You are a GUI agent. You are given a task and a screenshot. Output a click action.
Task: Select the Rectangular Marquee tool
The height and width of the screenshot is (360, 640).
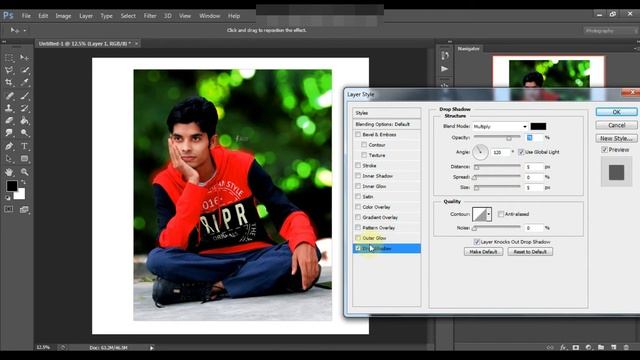pyautogui.click(x=9, y=58)
